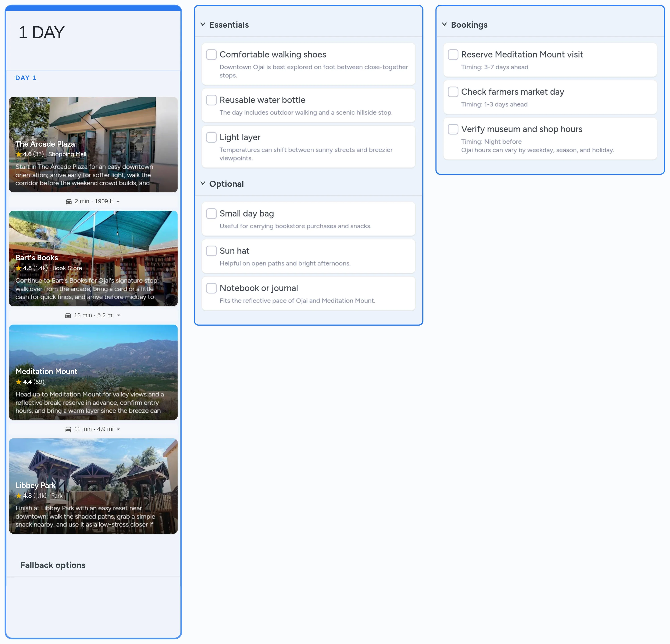Image resolution: width=670 pixels, height=644 pixels.
Task: Click the car icon beside the 13 min travel time
Action: [x=68, y=315]
